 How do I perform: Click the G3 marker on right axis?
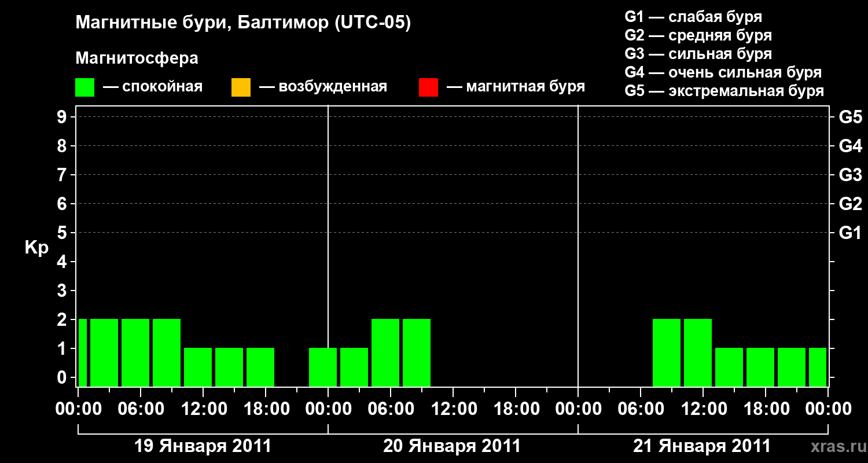850,175
